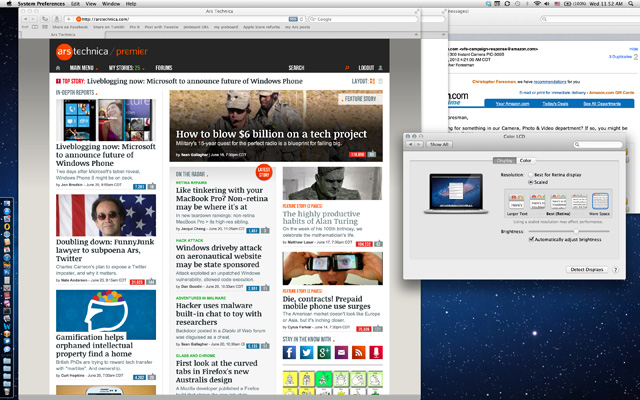Open the Window menu
Image resolution: width=640 pixels, height=400 pixels.
111,4
